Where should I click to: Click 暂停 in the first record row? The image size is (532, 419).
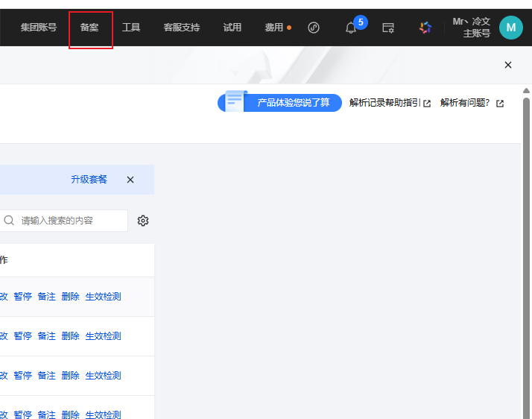pyautogui.click(x=23, y=297)
